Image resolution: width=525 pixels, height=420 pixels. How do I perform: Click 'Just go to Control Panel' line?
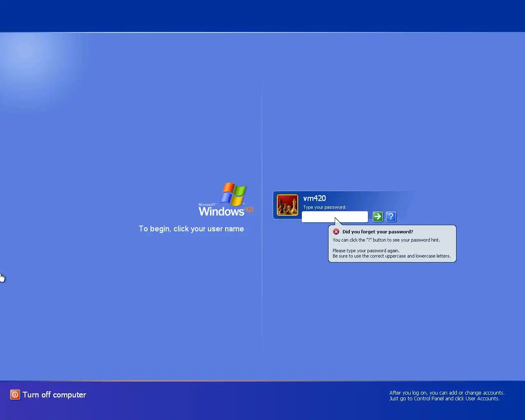click(x=444, y=399)
